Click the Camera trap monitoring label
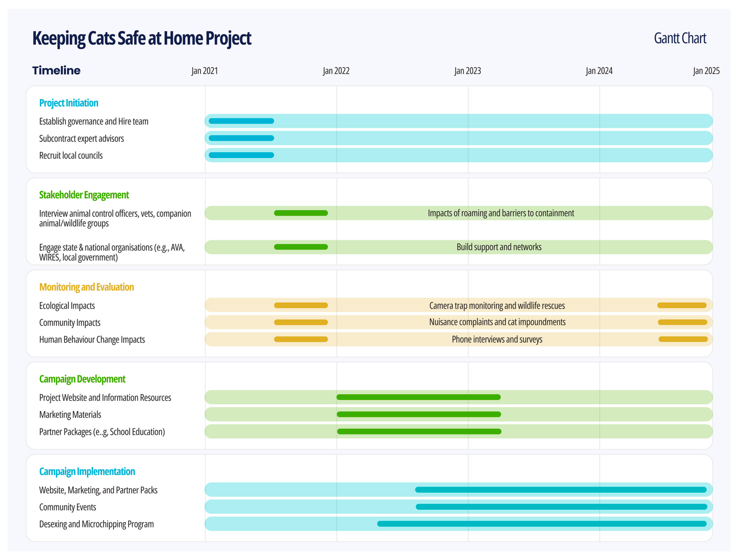 coord(497,305)
